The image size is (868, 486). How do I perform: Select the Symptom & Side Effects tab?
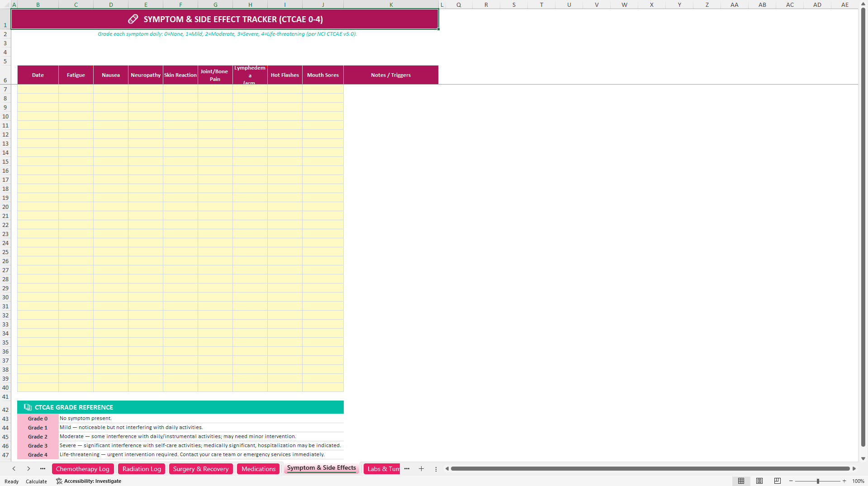pos(321,468)
